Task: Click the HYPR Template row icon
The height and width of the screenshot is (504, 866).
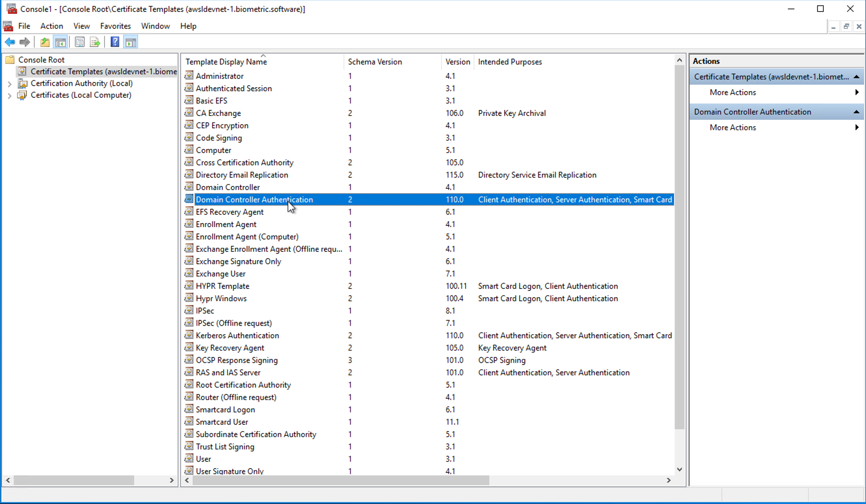Action: tap(189, 285)
